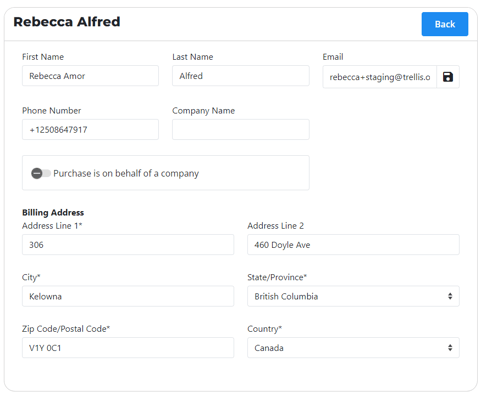Click the Rebecca Alfred page heading
The height and width of the screenshot is (397, 481).
tap(67, 22)
